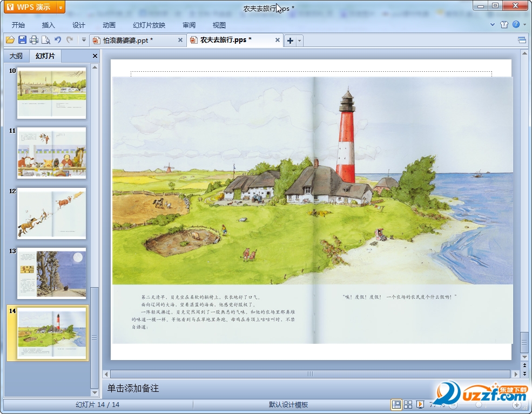532x414 pixels.
Task: Click editor vertical scroll up arrow
Action: (x=524, y=53)
